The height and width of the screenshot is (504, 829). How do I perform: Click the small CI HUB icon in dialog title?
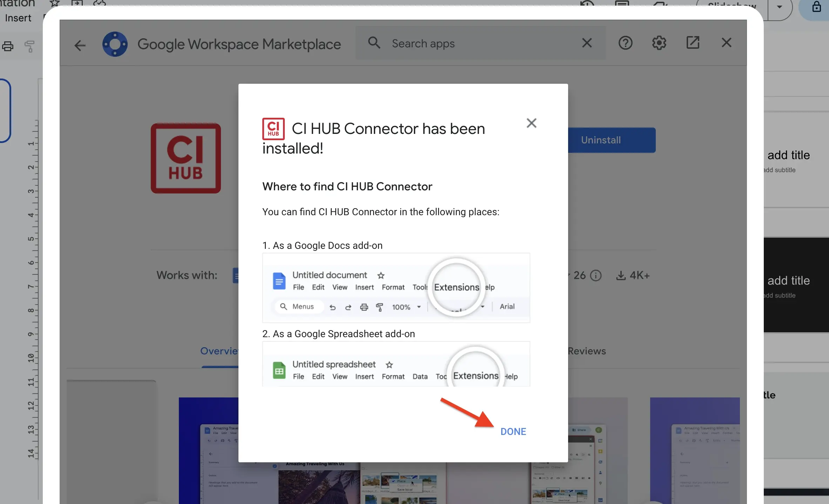273,129
